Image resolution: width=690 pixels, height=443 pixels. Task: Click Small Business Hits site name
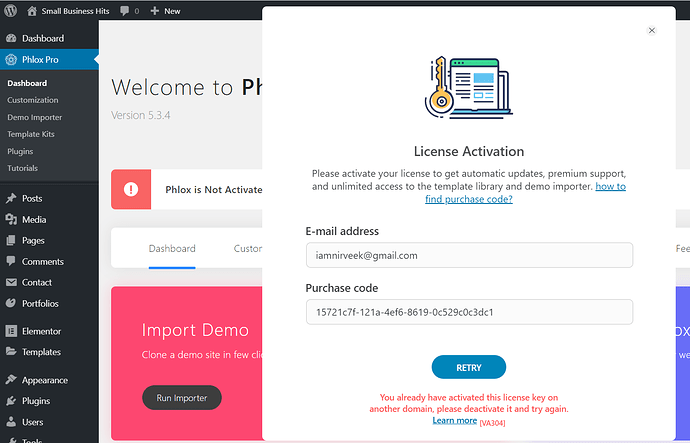(75, 11)
